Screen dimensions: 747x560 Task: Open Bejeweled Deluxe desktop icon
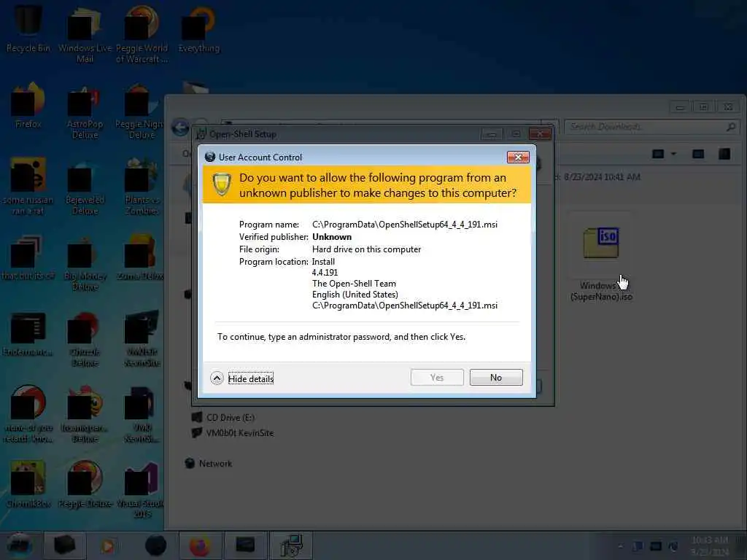(x=85, y=187)
